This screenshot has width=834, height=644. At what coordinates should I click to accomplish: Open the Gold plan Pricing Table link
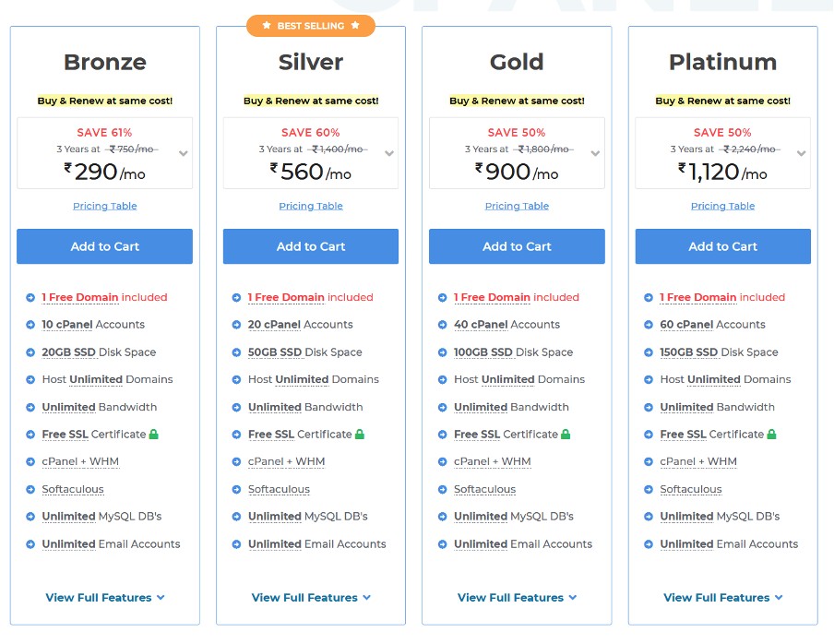pyautogui.click(x=517, y=207)
